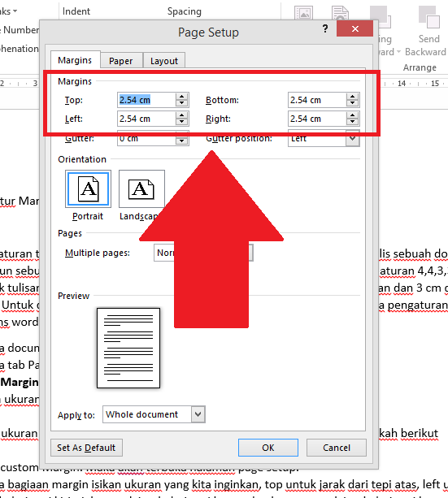Click Line Numbers in Word ribbon
The height and width of the screenshot is (498, 448).
pyautogui.click(x=20, y=30)
